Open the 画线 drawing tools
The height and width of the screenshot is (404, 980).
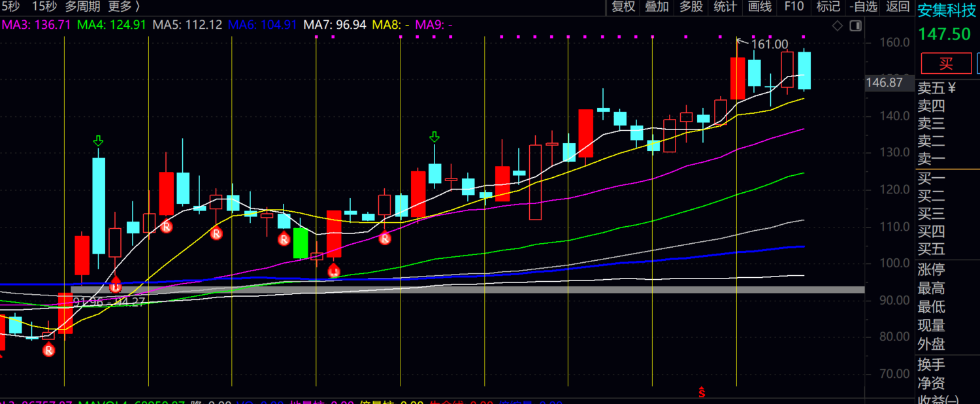click(760, 7)
